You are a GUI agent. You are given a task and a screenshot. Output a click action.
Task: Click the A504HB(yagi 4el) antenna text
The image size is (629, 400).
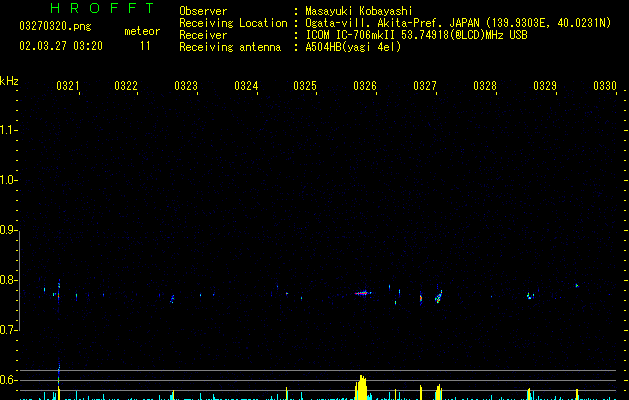coord(353,47)
